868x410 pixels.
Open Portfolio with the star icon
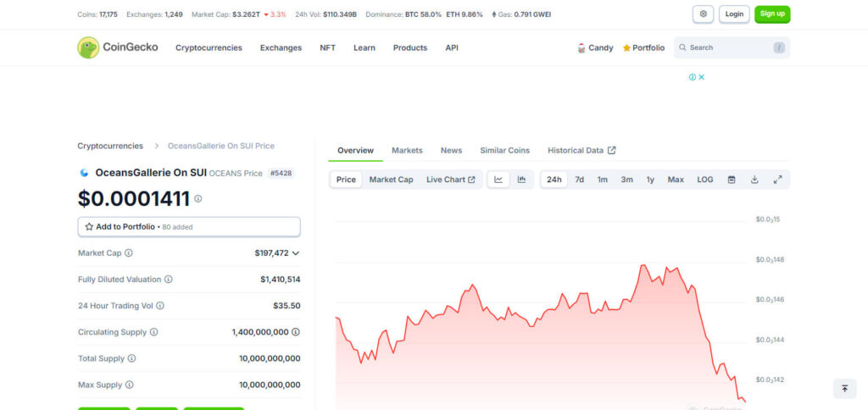[643, 48]
